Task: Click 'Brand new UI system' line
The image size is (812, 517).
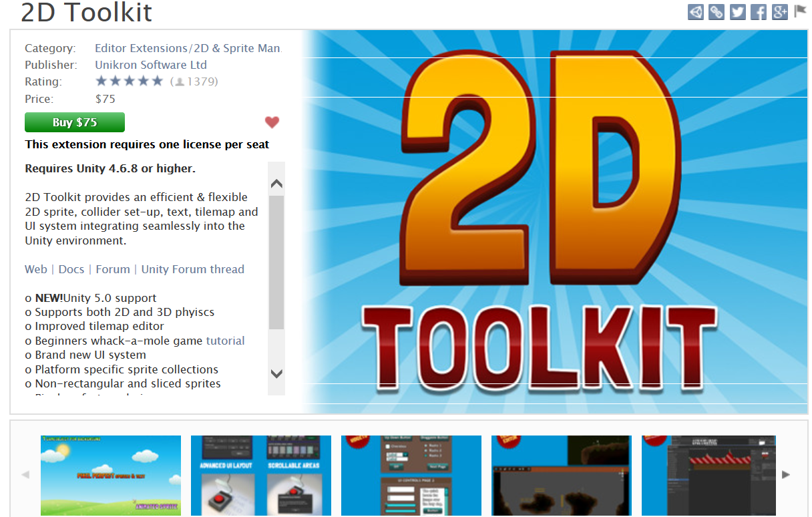Action: (85, 355)
